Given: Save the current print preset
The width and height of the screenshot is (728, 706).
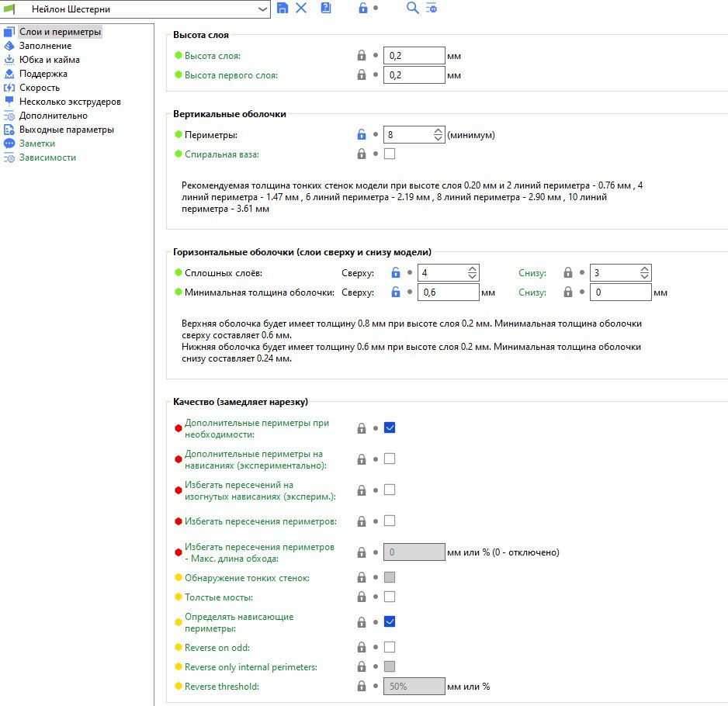Looking at the screenshot, I should [283, 8].
